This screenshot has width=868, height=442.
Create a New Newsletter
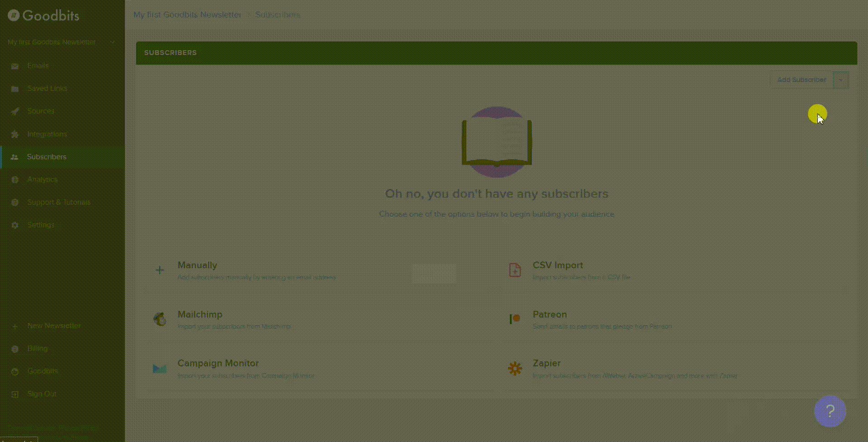tap(54, 326)
